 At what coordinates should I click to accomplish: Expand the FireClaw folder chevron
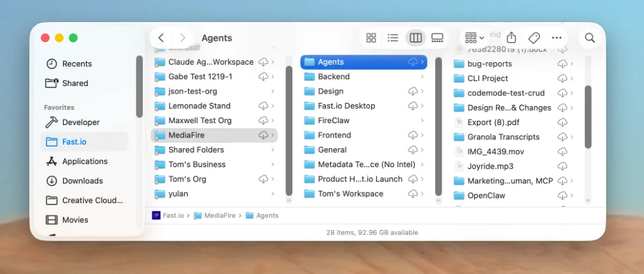422,121
